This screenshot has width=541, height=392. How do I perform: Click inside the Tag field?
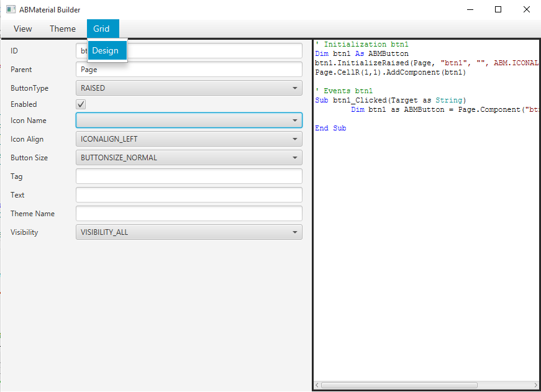(x=189, y=176)
